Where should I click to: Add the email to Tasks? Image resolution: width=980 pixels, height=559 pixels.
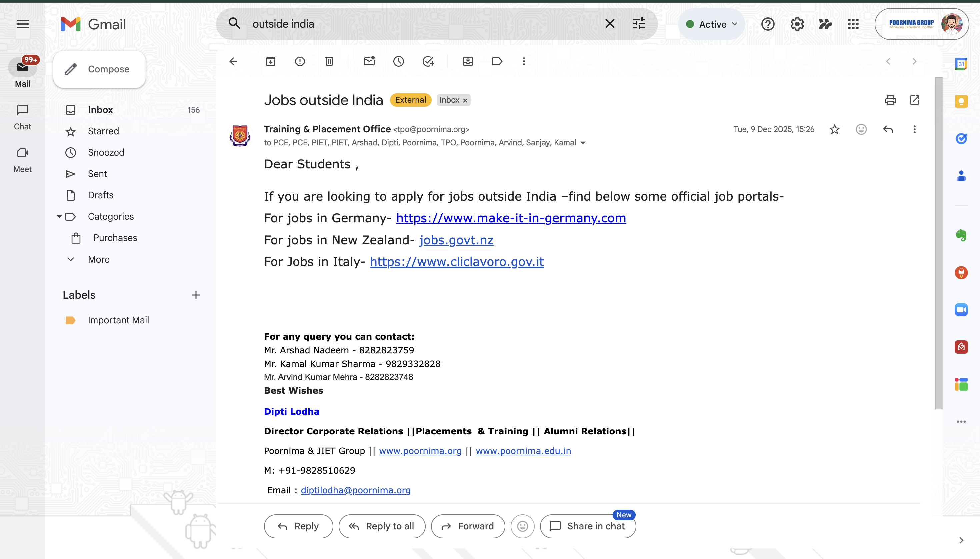click(428, 61)
